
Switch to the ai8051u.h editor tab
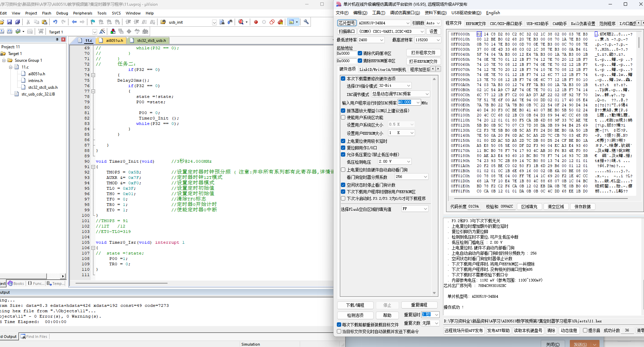114,41
